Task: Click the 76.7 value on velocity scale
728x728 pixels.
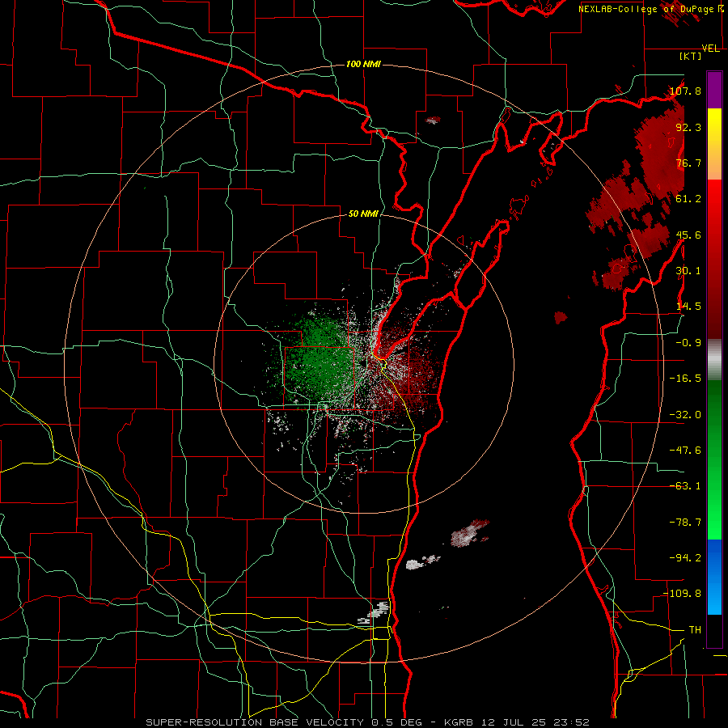Action: pos(688,163)
